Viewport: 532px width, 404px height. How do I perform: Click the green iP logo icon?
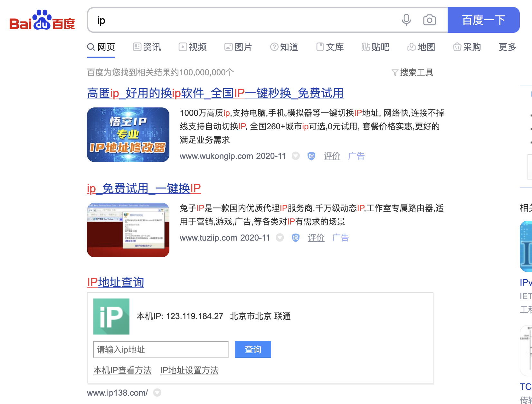(111, 317)
